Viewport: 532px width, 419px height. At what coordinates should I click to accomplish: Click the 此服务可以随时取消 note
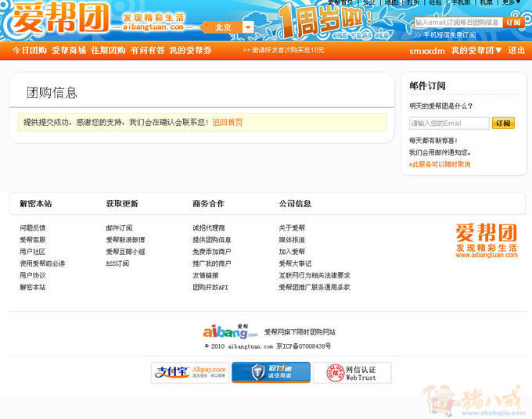(440, 164)
